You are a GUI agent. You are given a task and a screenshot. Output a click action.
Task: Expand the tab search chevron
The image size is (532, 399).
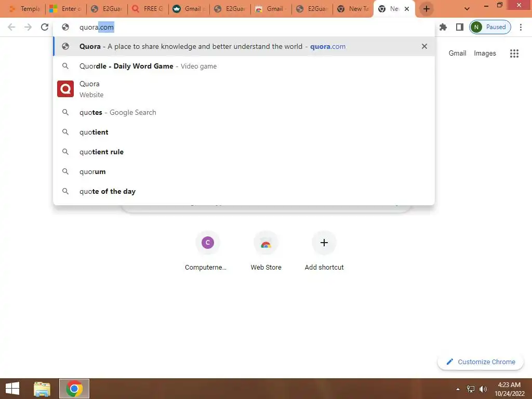click(467, 9)
